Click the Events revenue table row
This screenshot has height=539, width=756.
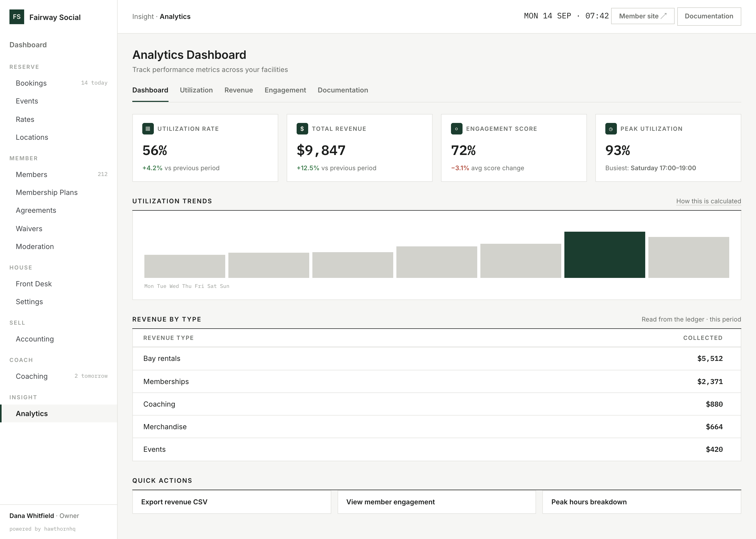click(x=436, y=449)
